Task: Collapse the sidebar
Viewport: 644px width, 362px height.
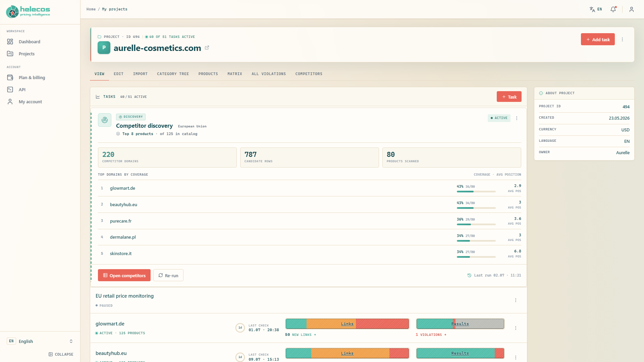Action: pos(61,354)
